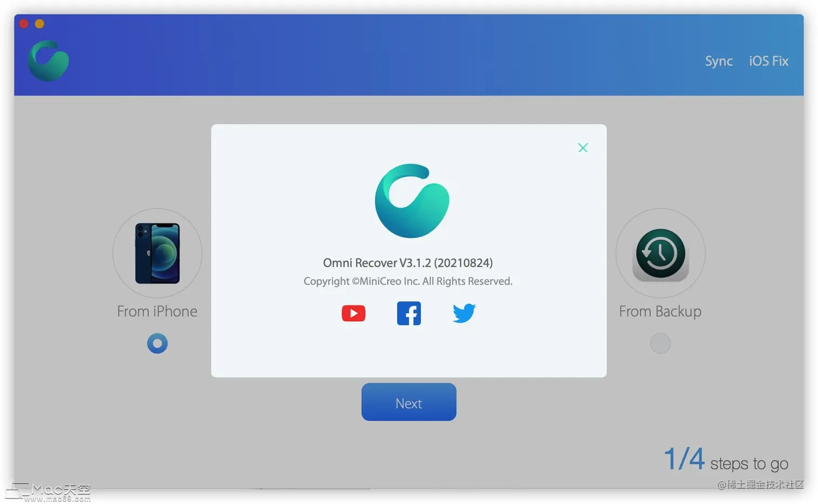818x504 pixels.
Task: Click the From Backup label
Action: point(660,312)
